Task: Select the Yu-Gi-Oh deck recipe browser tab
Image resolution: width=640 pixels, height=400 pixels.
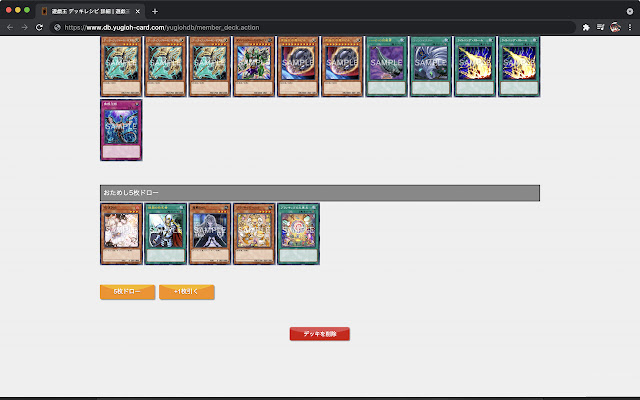Action: (90, 11)
